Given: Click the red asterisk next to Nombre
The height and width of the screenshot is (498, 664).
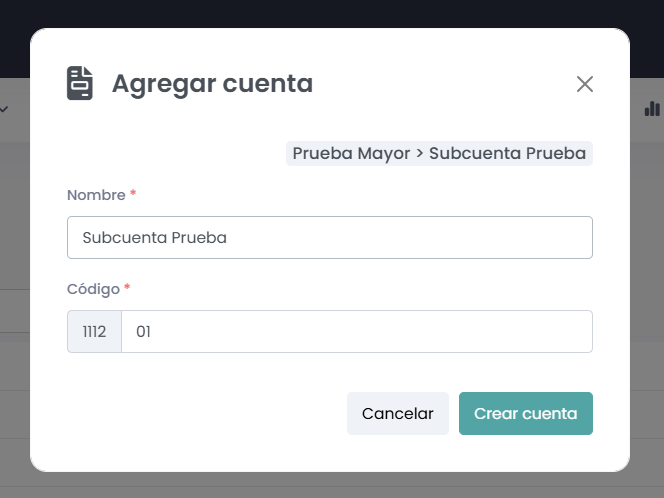Looking at the screenshot, I should (x=133, y=194).
